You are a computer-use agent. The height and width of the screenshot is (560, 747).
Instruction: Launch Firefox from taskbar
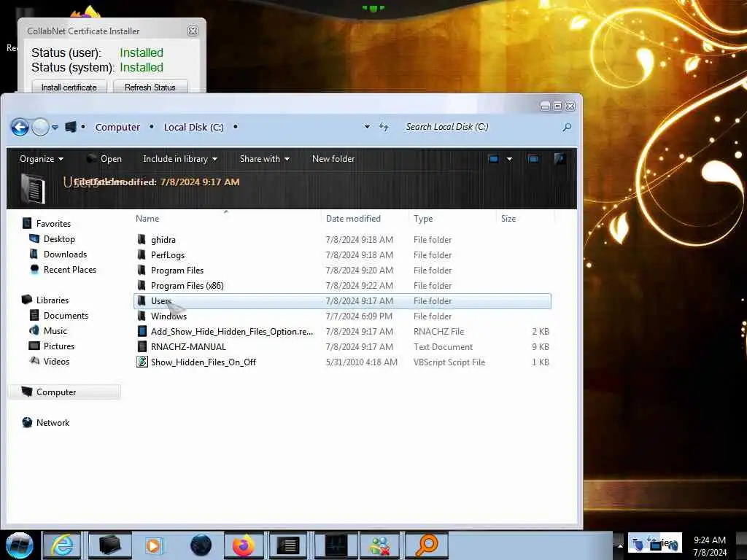coord(244,545)
